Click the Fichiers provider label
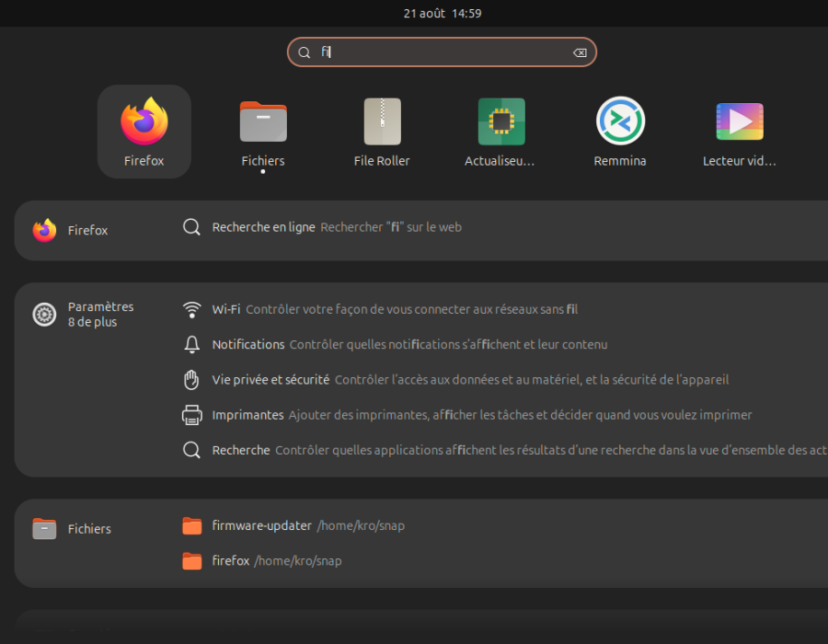The height and width of the screenshot is (644, 828). pos(89,529)
